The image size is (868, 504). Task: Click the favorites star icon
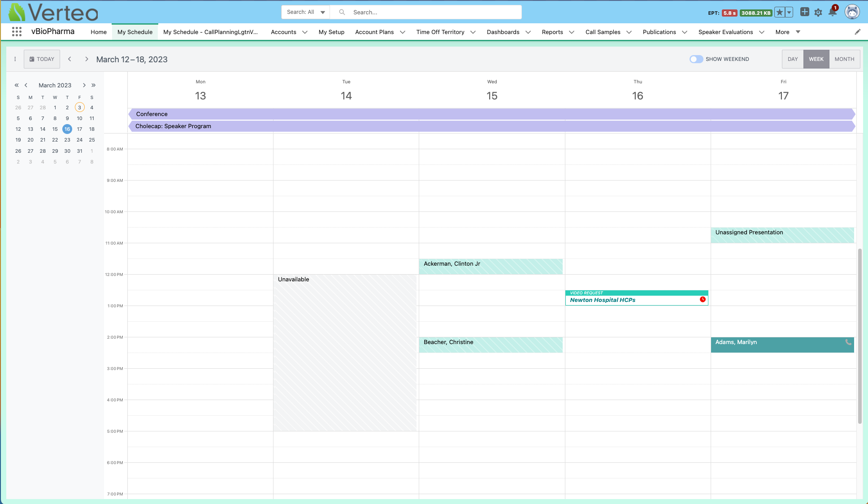point(780,13)
